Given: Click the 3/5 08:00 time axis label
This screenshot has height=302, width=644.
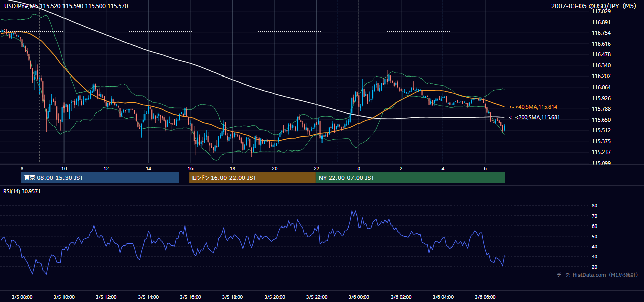Looking at the screenshot, I should point(22,297).
